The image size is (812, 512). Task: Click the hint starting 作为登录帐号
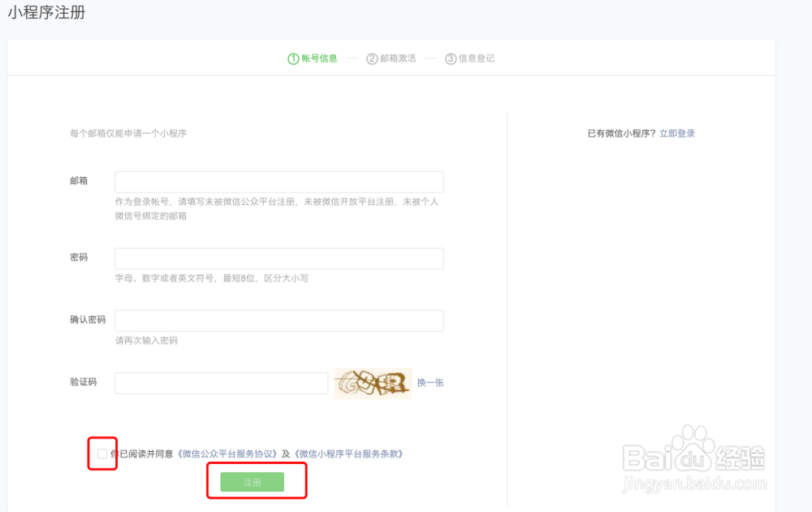pos(277,209)
